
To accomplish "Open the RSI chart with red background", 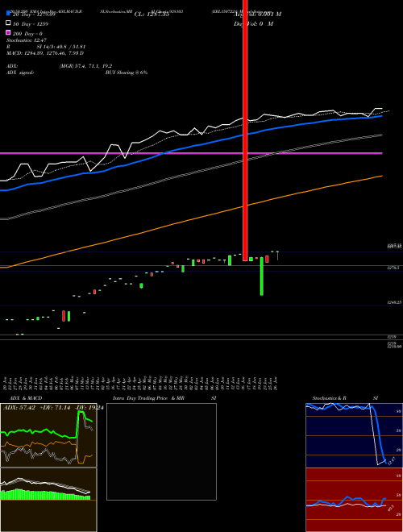I will click(354, 500).
